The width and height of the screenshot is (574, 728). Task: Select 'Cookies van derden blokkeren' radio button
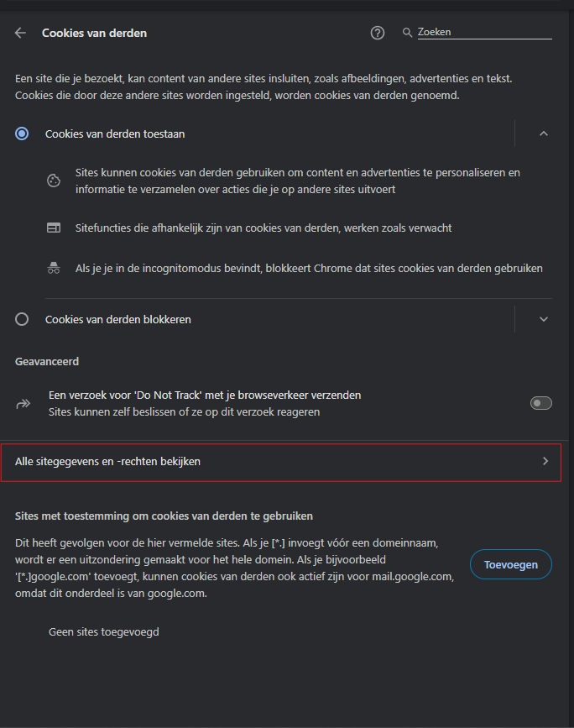[22, 319]
